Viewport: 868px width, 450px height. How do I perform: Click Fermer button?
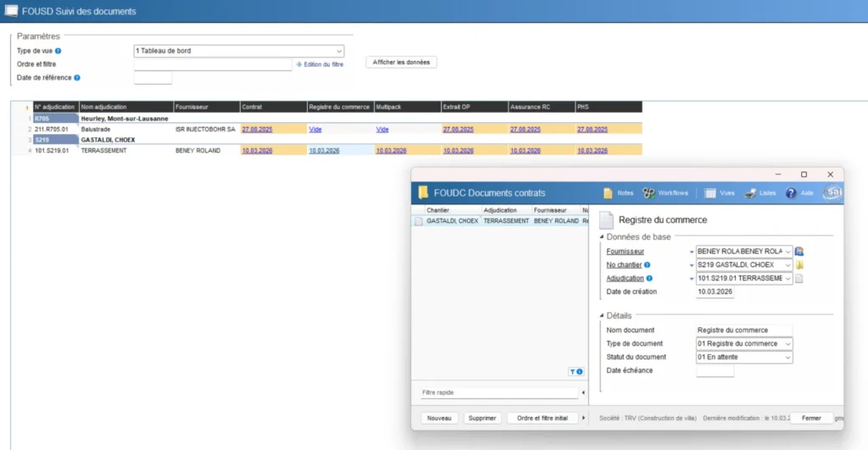pyautogui.click(x=811, y=418)
